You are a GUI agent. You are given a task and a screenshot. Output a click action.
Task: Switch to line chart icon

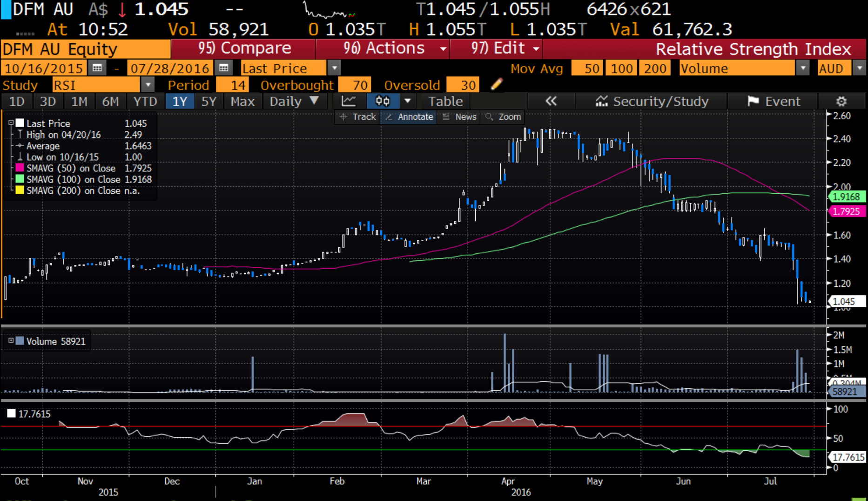349,101
